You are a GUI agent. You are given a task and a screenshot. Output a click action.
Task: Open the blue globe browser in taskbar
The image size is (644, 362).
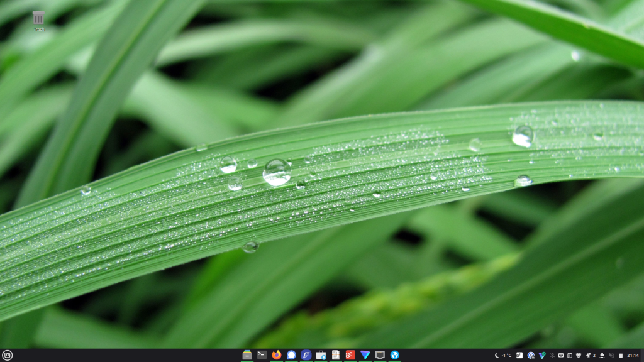pyautogui.click(x=394, y=355)
